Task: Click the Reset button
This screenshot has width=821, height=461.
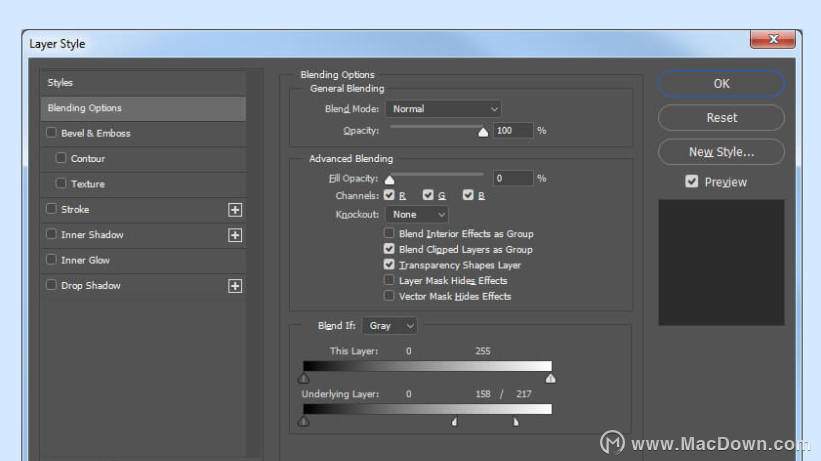Action: (x=721, y=118)
